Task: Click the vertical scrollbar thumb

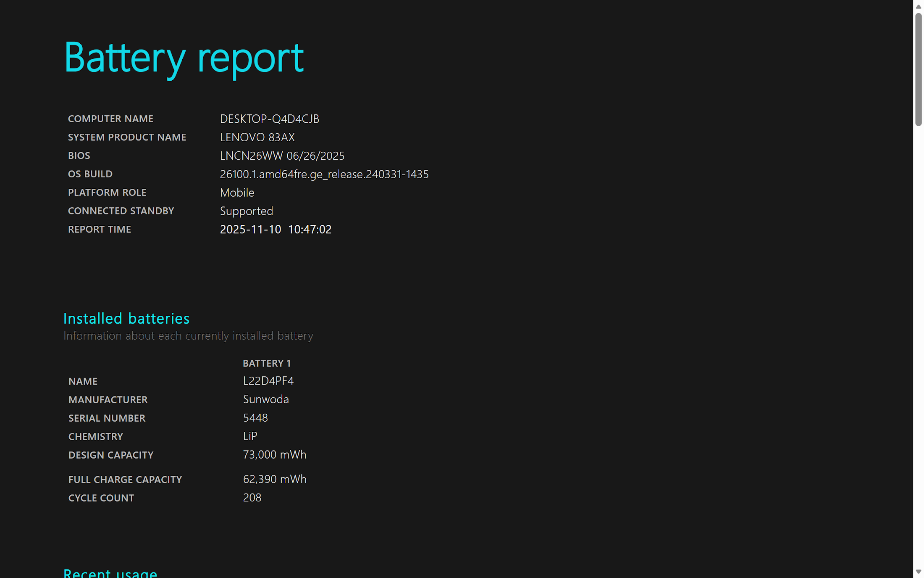Action: (x=918, y=69)
